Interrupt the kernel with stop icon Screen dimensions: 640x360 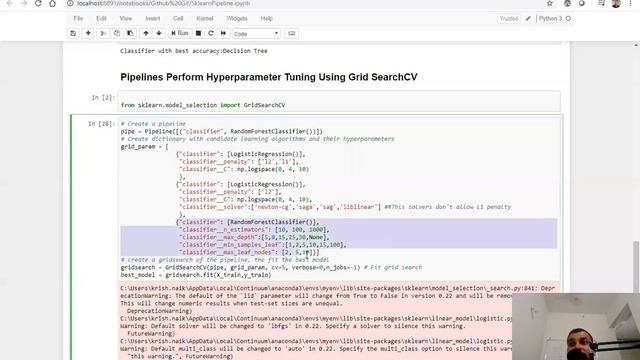[x=198, y=33]
